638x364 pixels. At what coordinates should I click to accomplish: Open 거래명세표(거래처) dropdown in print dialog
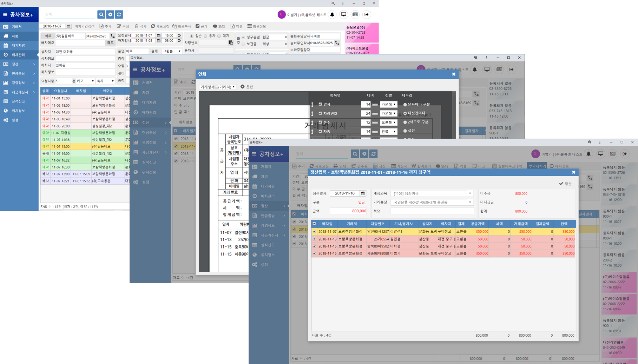[218, 87]
